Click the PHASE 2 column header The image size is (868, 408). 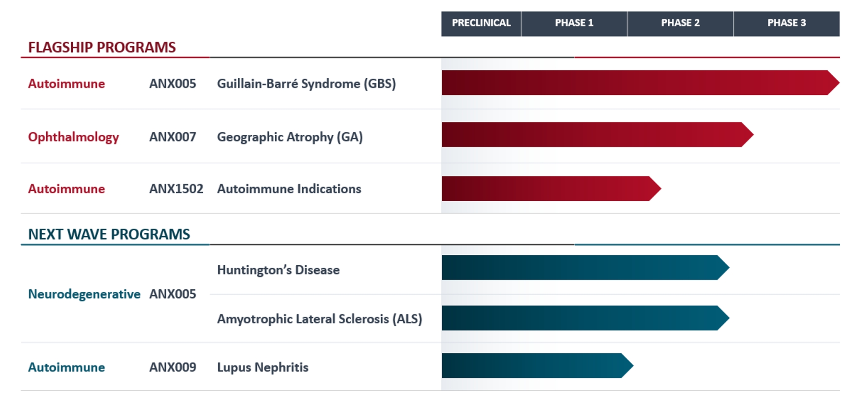click(680, 23)
